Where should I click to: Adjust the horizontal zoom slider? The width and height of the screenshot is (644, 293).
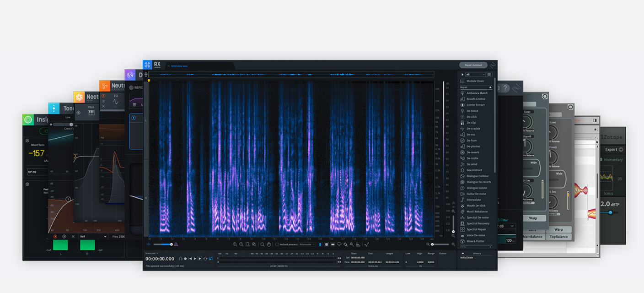[440, 244]
